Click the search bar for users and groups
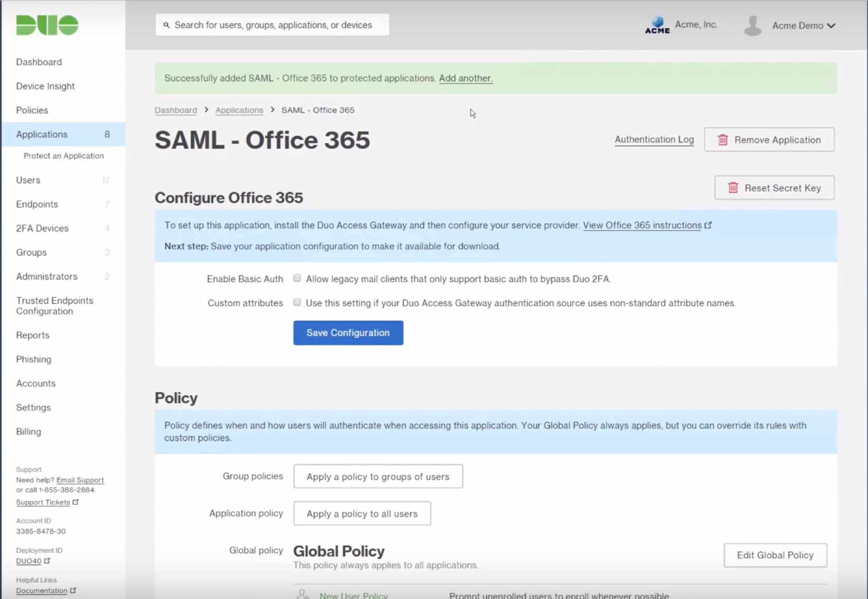This screenshot has height=599, width=868. click(272, 25)
